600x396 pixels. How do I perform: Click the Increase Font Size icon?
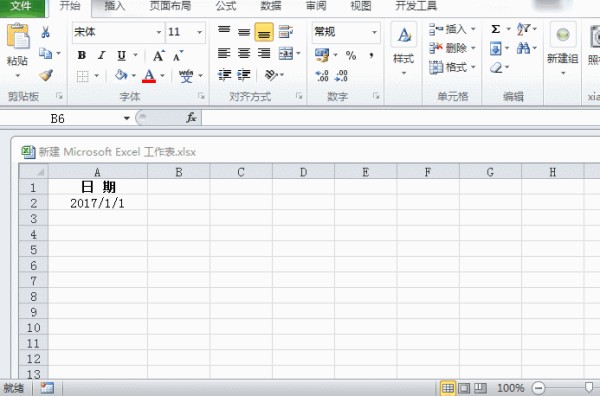(x=159, y=56)
